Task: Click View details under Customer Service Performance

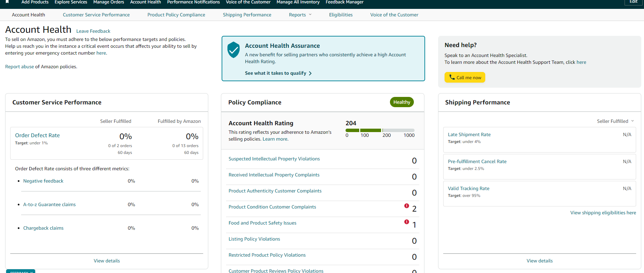Action: click(107, 261)
